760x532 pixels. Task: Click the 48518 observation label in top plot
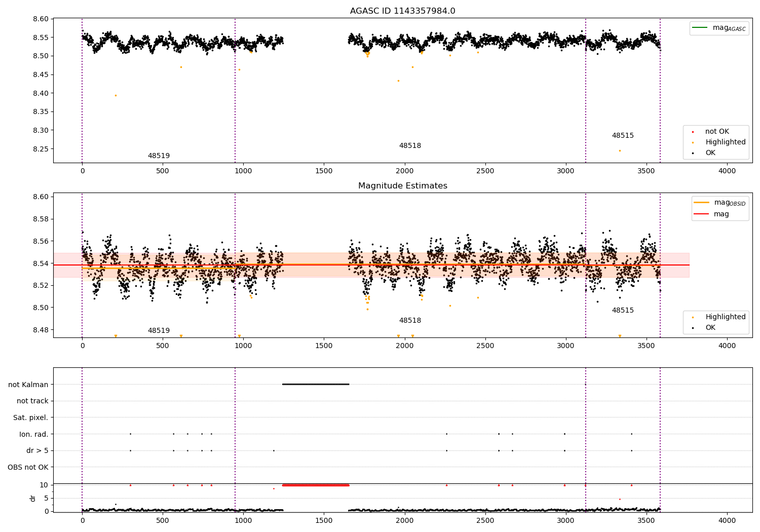point(410,146)
